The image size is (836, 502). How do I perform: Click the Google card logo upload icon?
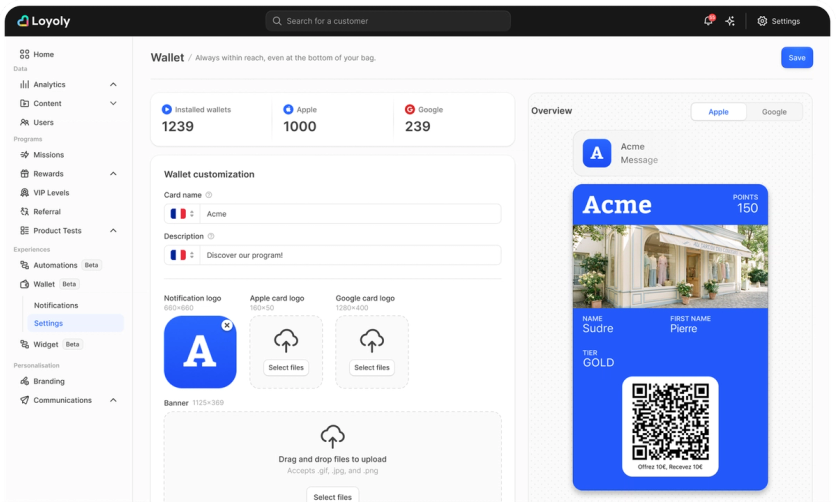(x=372, y=341)
